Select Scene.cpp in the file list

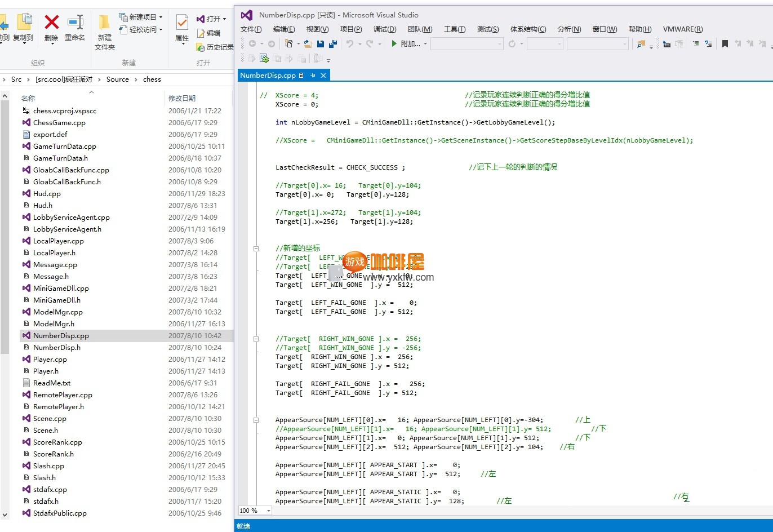50,419
